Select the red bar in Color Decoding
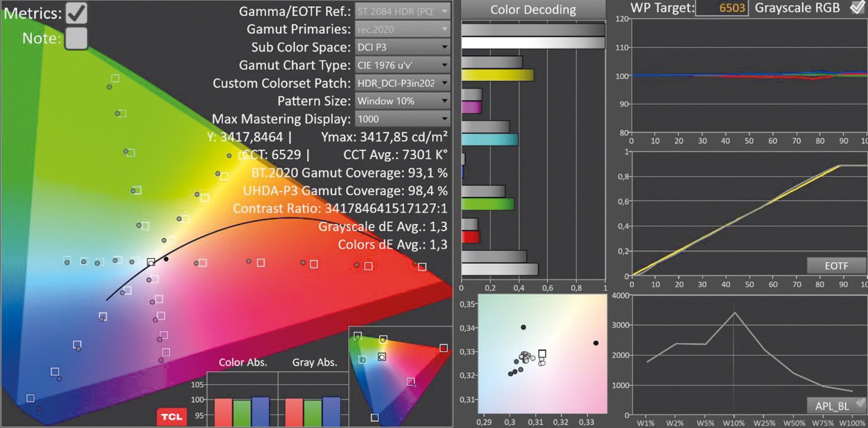 point(471,237)
